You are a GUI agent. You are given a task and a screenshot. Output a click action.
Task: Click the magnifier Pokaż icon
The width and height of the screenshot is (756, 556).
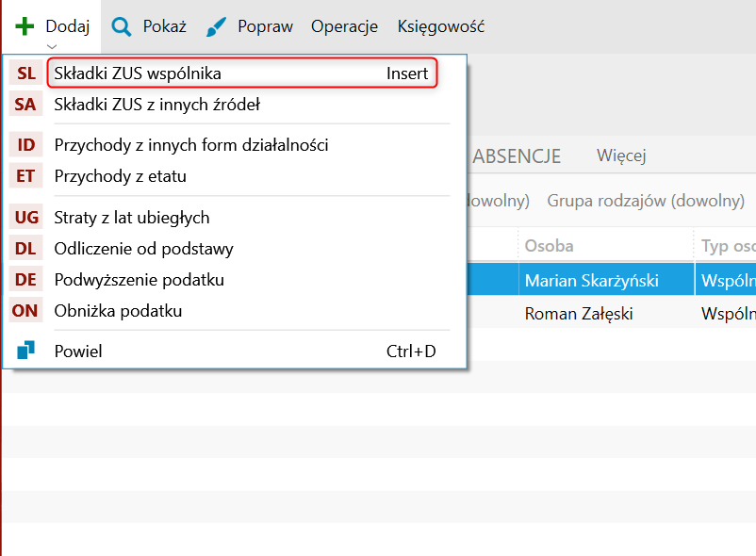(x=122, y=26)
